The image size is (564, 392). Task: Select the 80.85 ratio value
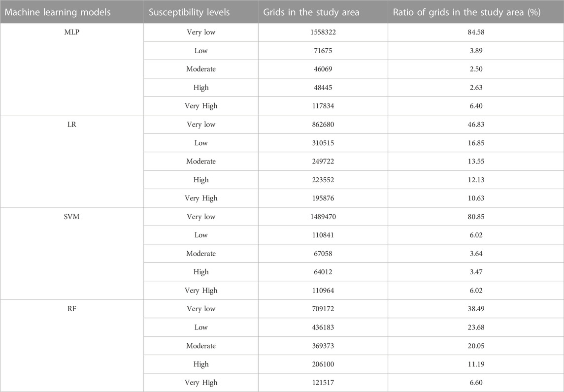[x=476, y=217]
